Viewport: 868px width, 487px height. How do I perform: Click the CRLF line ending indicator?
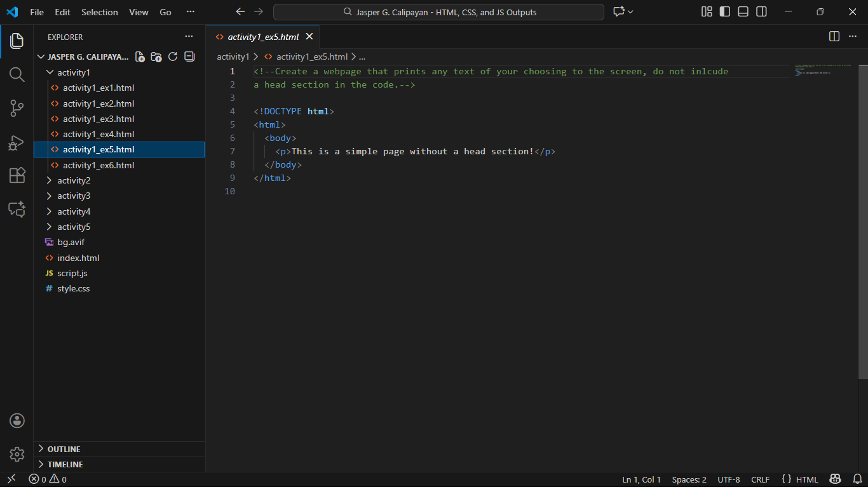760,479
